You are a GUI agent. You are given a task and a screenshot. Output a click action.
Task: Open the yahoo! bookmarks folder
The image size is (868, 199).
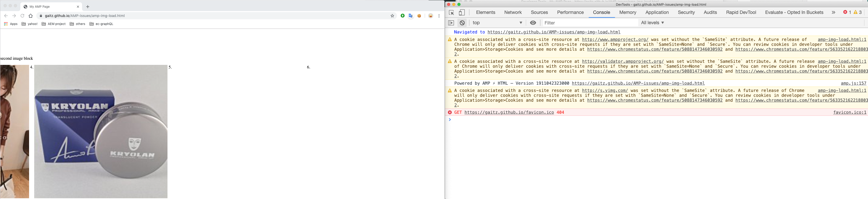point(30,24)
